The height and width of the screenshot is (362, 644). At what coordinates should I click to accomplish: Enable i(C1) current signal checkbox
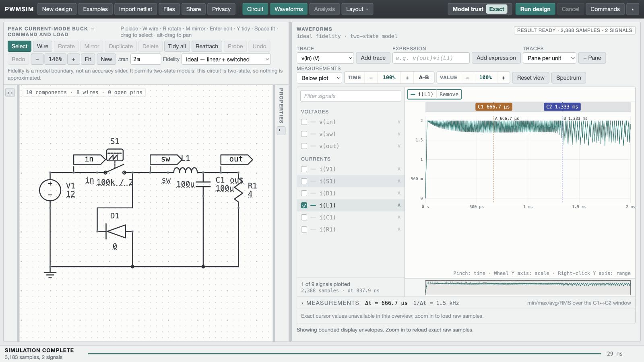pyautogui.click(x=304, y=218)
